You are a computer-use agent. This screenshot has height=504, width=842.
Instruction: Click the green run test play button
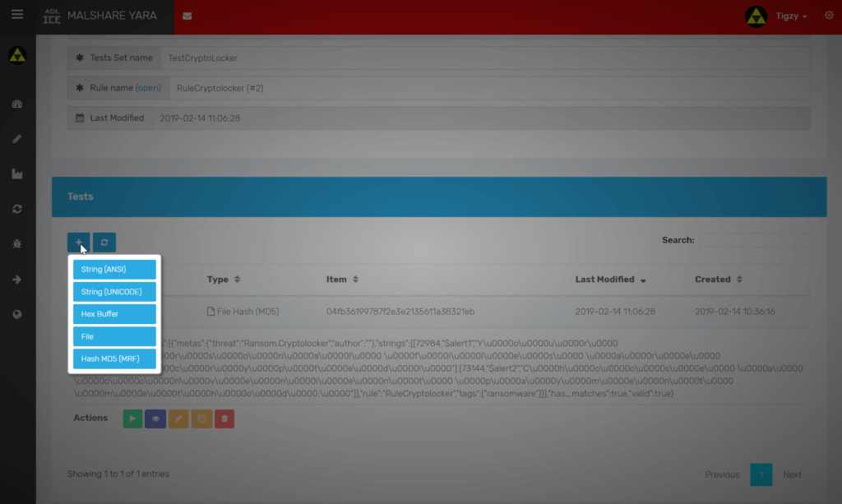coord(132,418)
